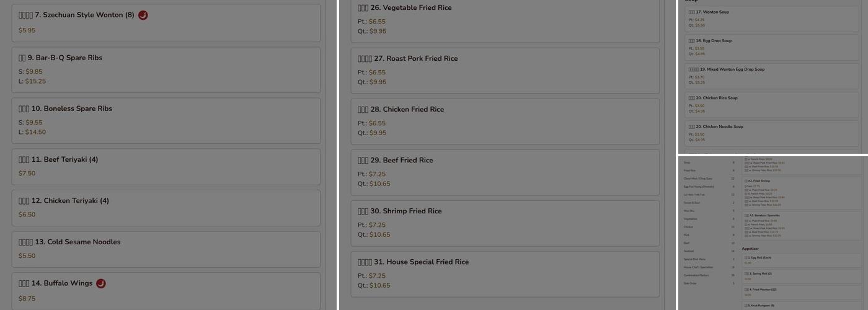Click spicy chili icon beside Szechuan Style Wonton
Screen dimensions: 868x310
pos(143,15)
